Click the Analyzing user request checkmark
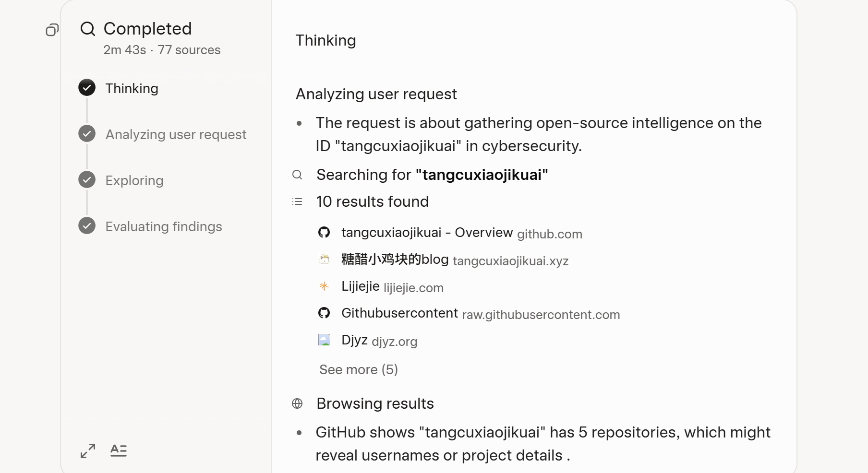The image size is (868, 473). coord(87,134)
